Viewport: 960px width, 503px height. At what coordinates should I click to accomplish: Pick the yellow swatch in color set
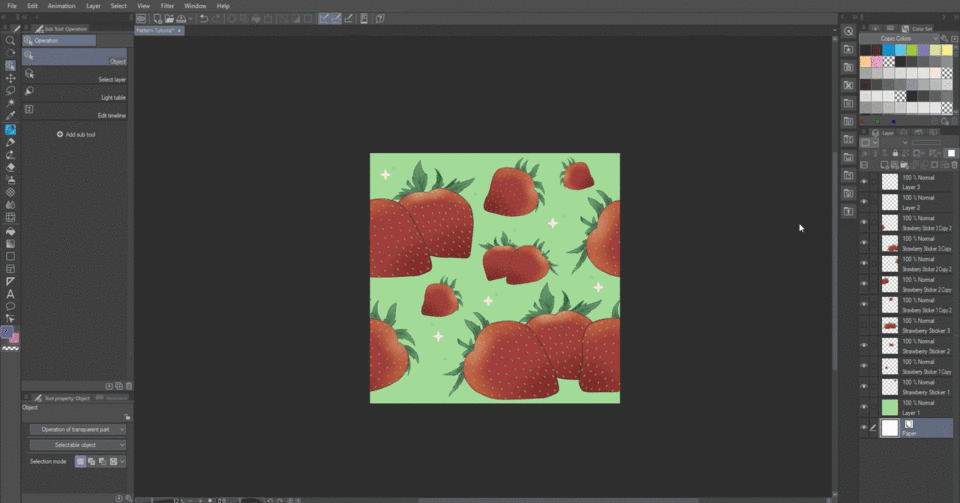pyautogui.click(x=947, y=50)
